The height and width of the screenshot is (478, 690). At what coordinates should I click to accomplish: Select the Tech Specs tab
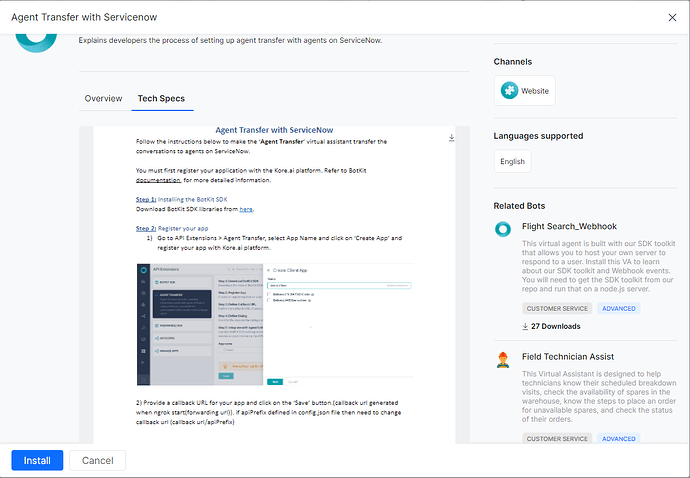coord(160,99)
